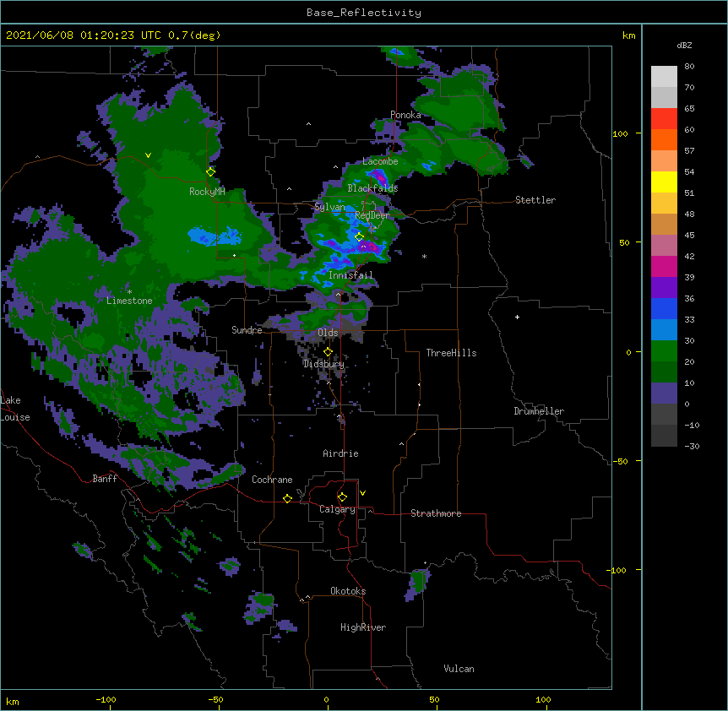Click the yellow diamond marker below RedDeer
The image size is (728, 711).
coord(360,237)
